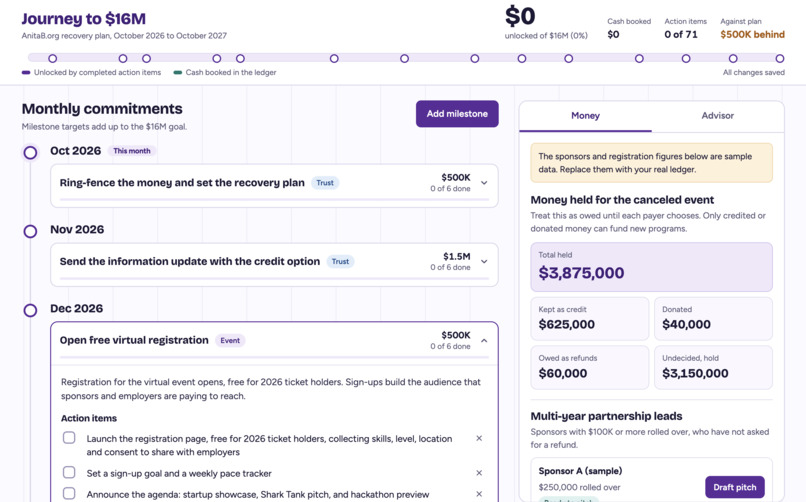Click the Sponsor A (sample) name
806x502 pixels.
(x=580, y=471)
